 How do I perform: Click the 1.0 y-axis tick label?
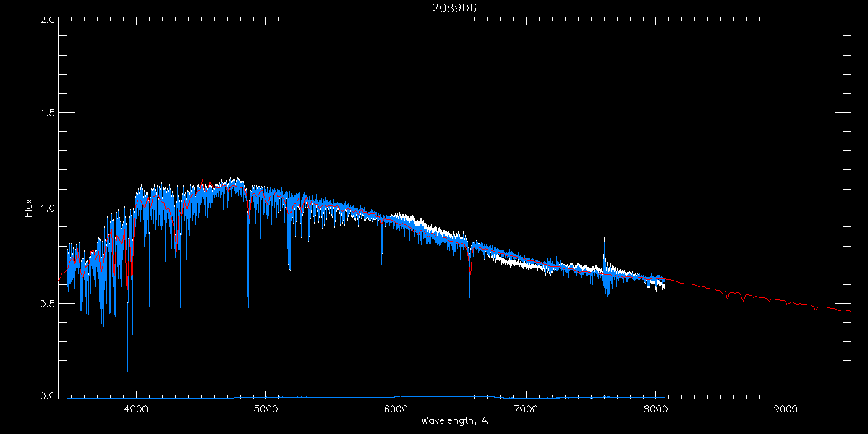[x=48, y=208]
